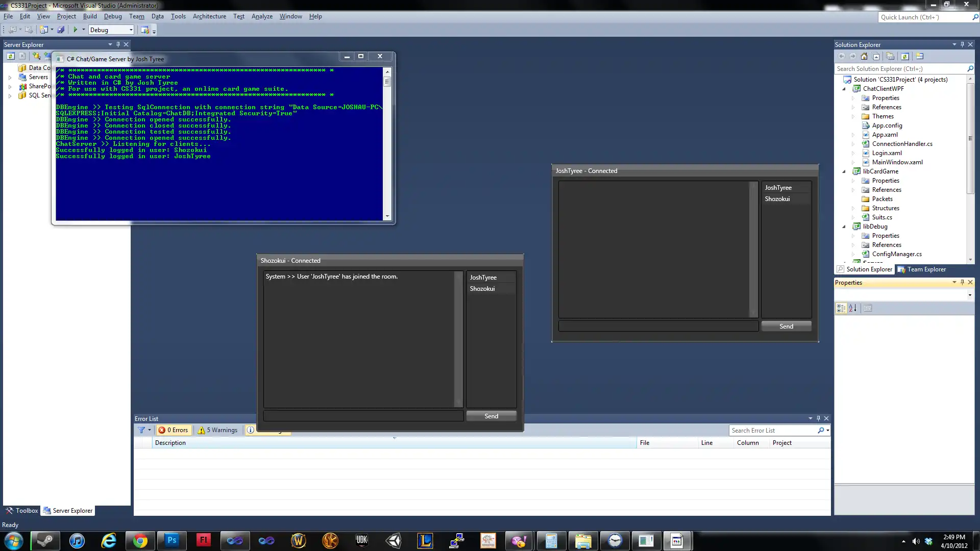Screen dimensions: 980x551
Task: Collapse the libCardGame project node
Action: [x=844, y=171]
